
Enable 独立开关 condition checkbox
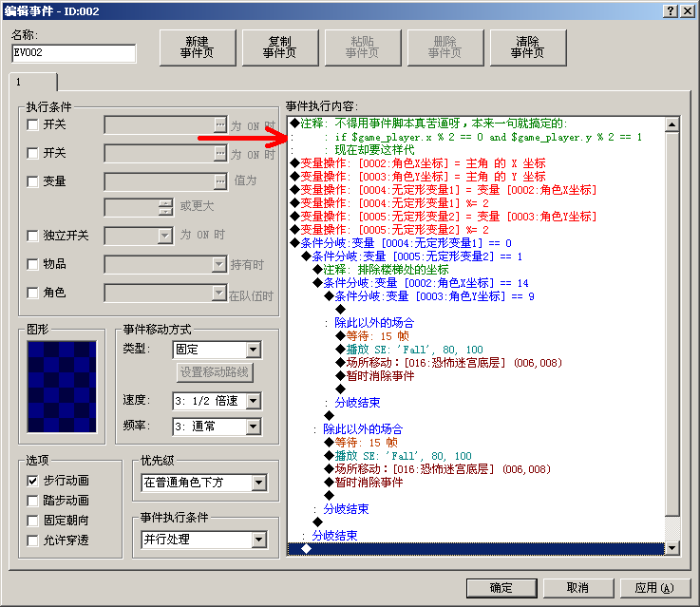tap(32, 236)
